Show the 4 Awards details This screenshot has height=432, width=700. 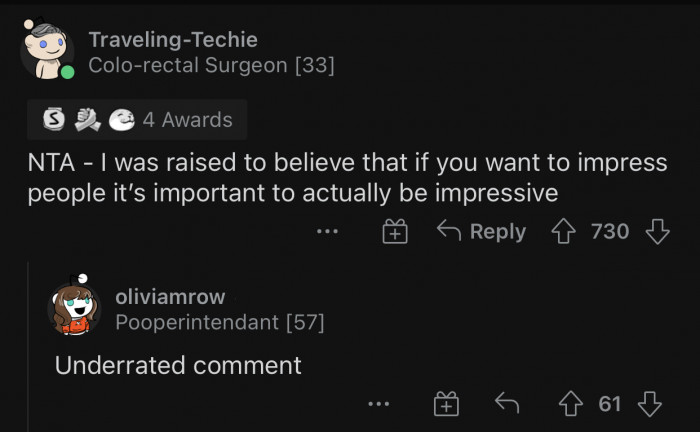tap(187, 120)
